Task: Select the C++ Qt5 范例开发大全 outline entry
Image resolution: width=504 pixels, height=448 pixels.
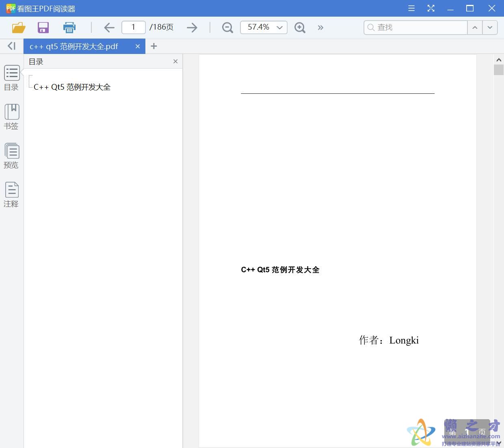Action: click(x=72, y=86)
